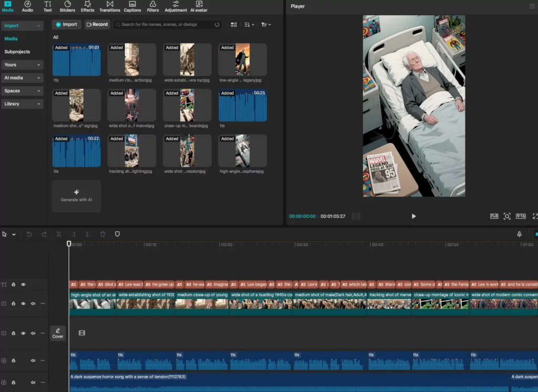Mute the tts audio track

[x=33, y=361]
